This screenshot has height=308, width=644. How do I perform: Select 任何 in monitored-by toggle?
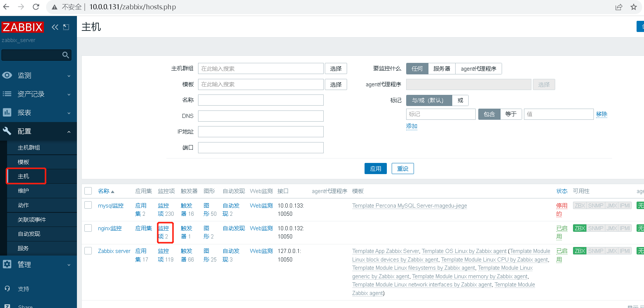[417, 69]
